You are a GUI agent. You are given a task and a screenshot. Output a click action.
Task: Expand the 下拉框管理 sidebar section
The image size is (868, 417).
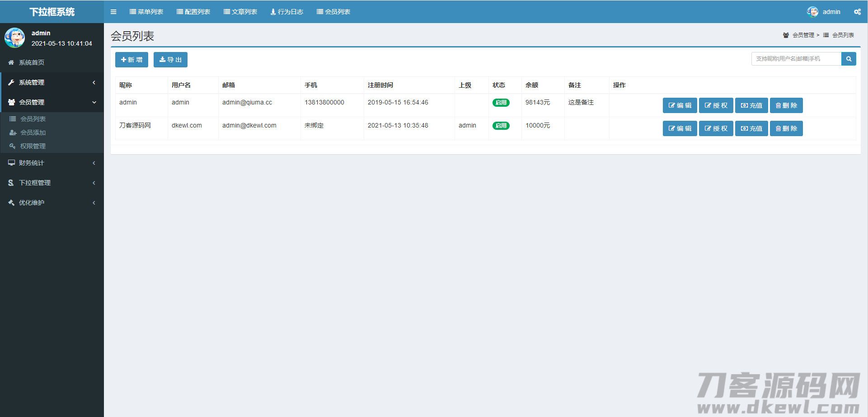tap(52, 183)
